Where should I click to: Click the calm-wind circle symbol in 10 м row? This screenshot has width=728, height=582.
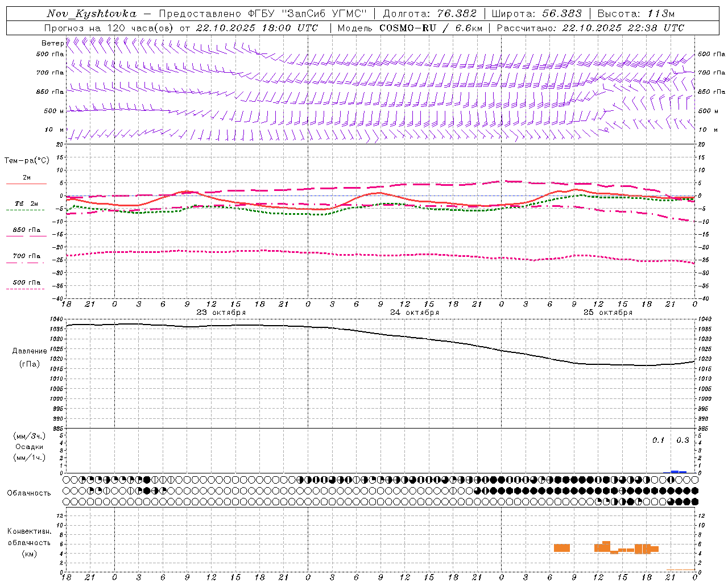606,130
